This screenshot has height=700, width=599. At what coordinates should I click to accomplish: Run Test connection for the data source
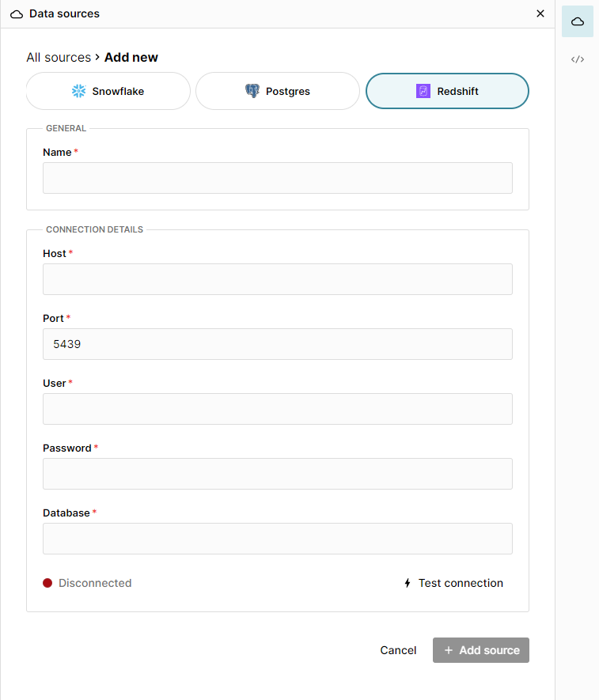[461, 583]
